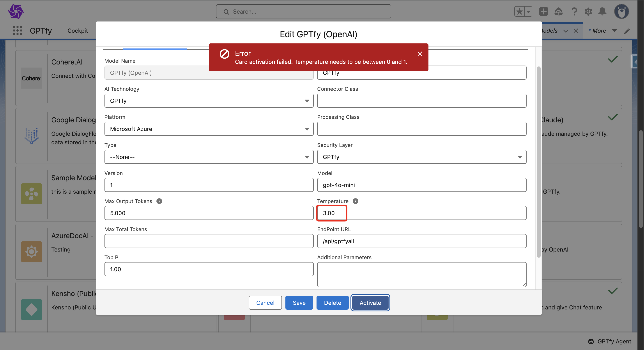644x350 pixels.
Task: Open the App Launcher grid icon
Action: [x=17, y=30]
